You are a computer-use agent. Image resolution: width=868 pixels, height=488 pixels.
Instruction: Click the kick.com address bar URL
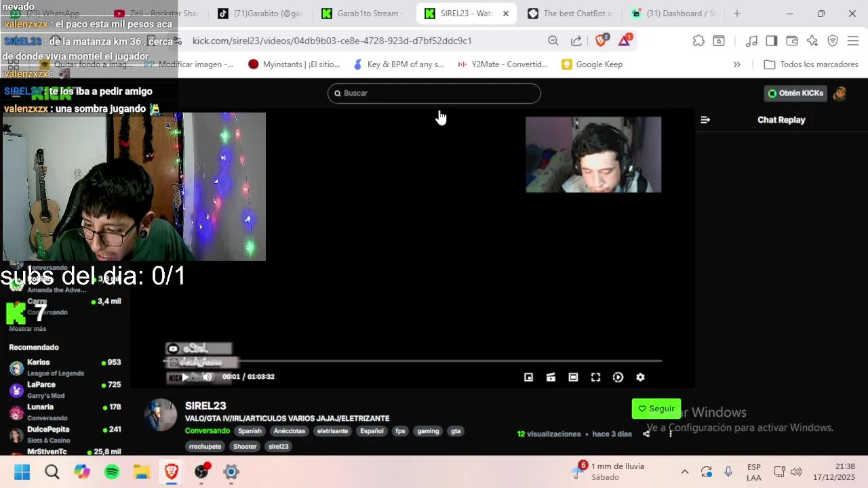click(332, 41)
